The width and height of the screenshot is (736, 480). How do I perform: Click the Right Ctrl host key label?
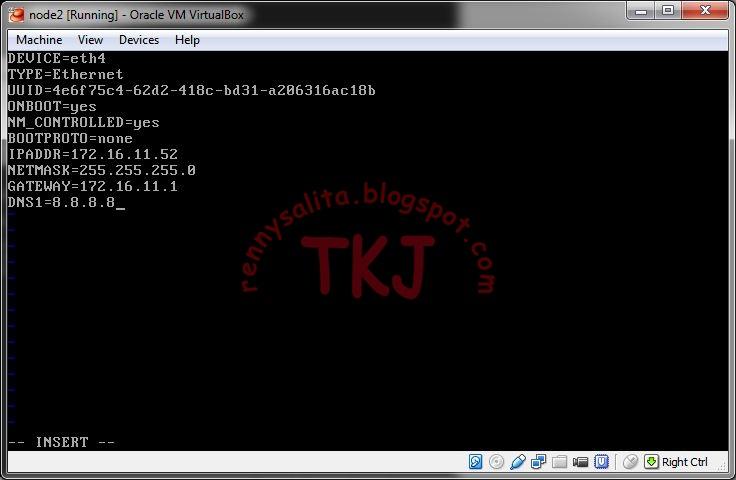684,462
